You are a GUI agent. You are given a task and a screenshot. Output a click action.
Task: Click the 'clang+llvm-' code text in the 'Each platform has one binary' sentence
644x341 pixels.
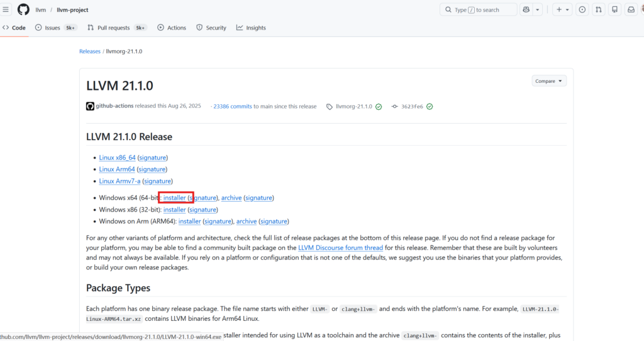click(358, 309)
